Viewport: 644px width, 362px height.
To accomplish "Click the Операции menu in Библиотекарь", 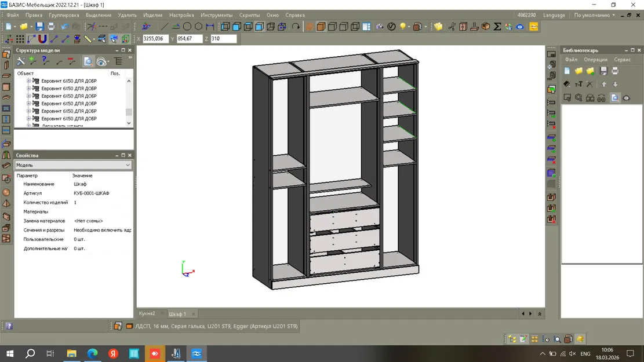I will 595,59.
